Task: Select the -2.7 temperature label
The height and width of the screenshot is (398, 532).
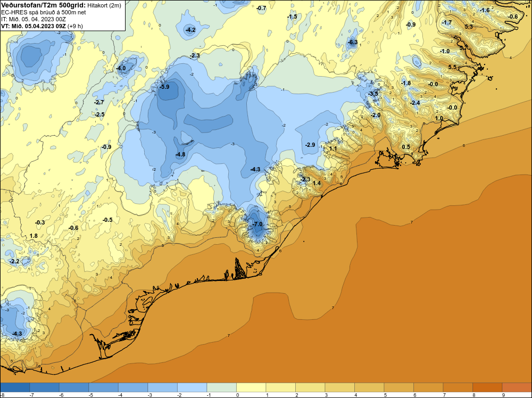Action: 99,102
